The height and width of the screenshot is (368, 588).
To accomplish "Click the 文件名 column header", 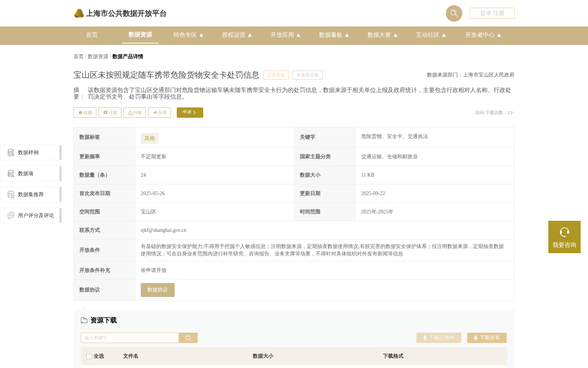I will [x=131, y=356].
